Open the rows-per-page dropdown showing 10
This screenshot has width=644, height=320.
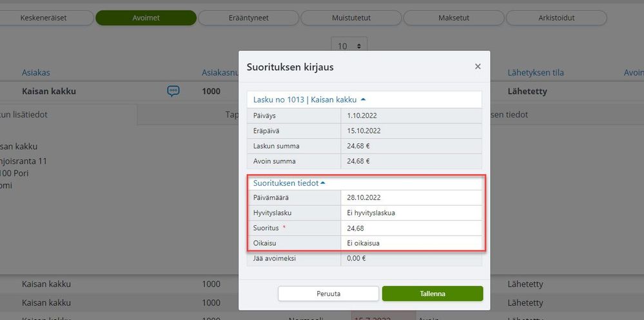[x=349, y=46]
